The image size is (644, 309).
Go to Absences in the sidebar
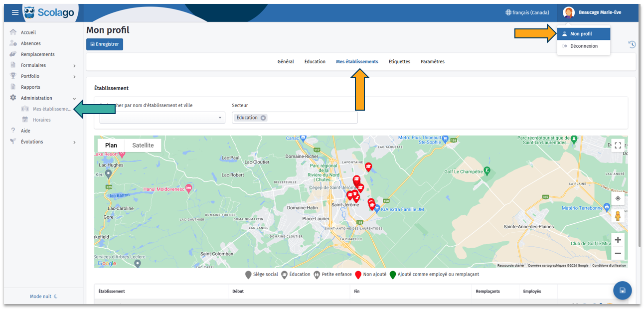pos(30,43)
